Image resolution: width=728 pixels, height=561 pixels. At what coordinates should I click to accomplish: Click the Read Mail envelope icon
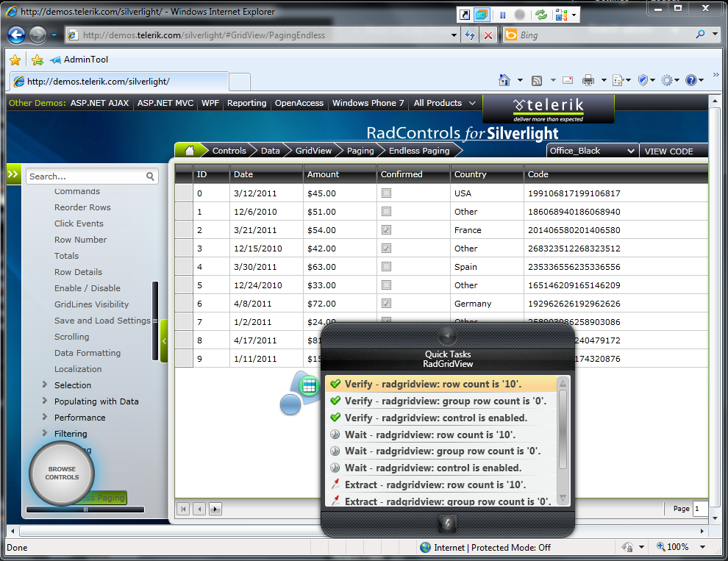click(568, 80)
